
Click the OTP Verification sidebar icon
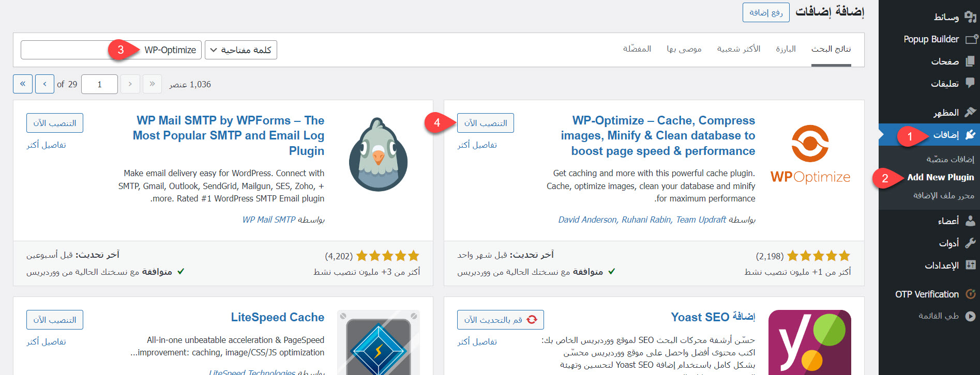click(x=971, y=294)
